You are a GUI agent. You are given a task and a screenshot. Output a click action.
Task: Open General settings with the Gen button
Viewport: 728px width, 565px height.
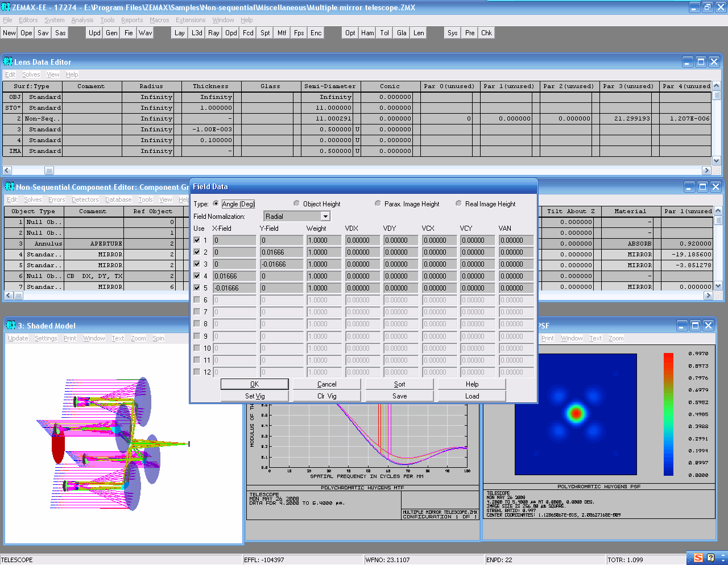[x=111, y=33]
